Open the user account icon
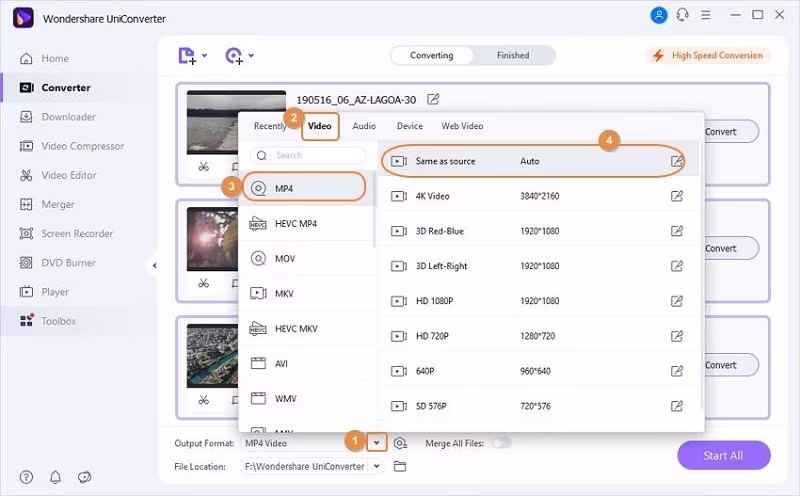800x496 pixels. click(x=659, y=15)
